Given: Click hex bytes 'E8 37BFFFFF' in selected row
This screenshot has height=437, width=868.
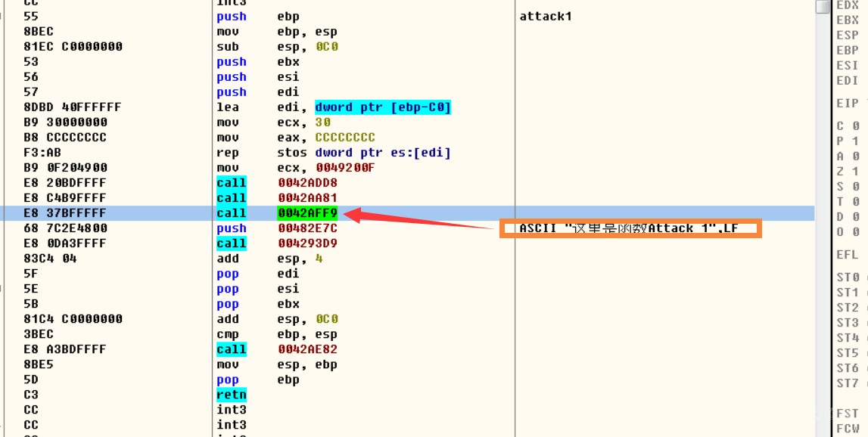Looking at the screenshot, I should point(65,213).
